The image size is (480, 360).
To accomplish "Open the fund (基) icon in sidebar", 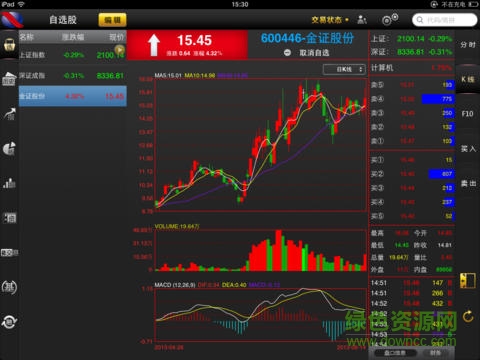I will (x=9, y=287).
